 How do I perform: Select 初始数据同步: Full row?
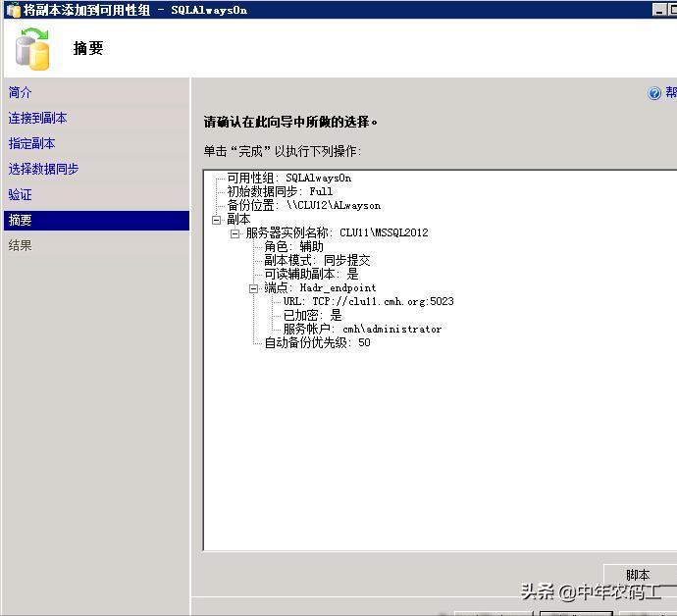point(280,191)
